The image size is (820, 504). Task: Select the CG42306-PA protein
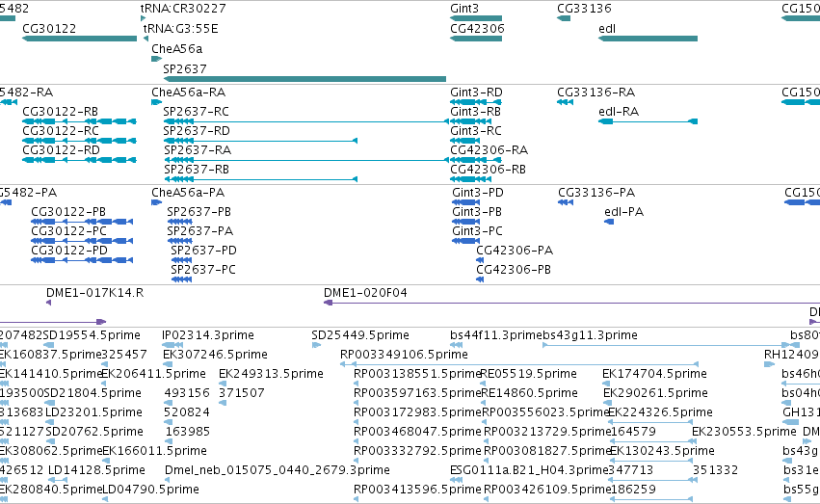coord(480,260)
